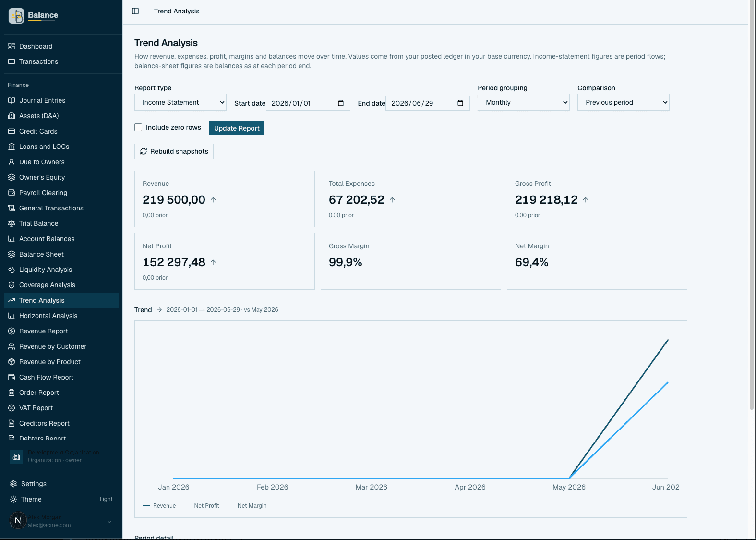Click the Trial Balance scale icon
The width and height of the screenshot is (756, 540).
coord(12,223)
